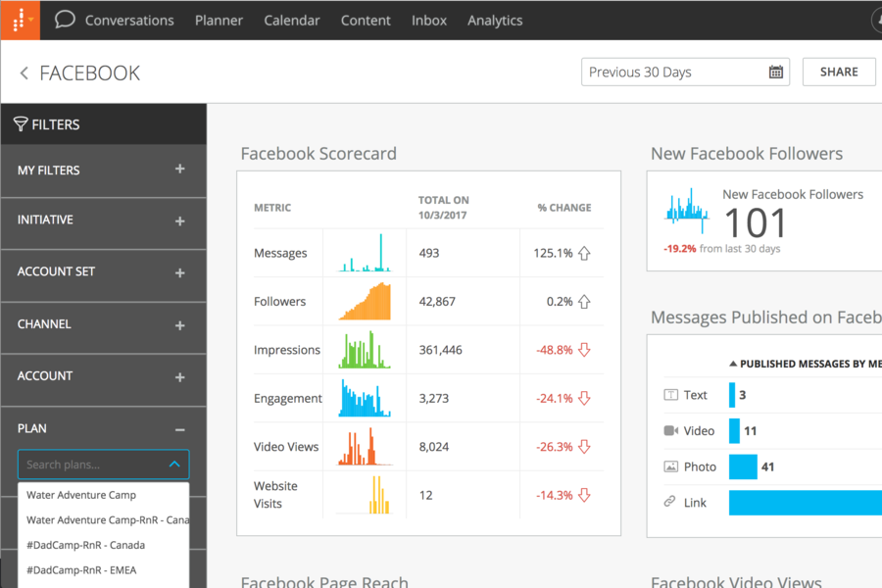Toggle the search plans dropdown chevron
Viewport: 882px width, 588px height.
[174, 465]
